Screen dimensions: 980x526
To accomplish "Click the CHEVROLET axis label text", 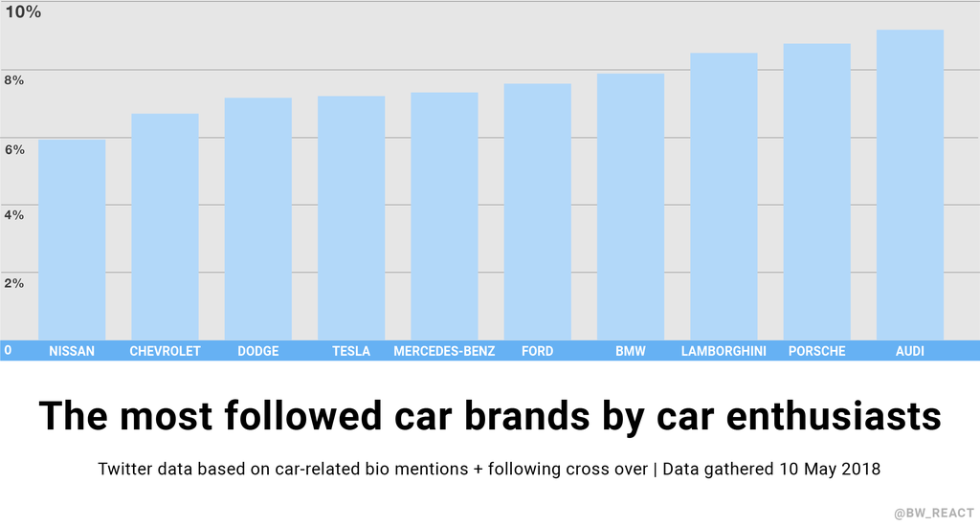I will 165,351.
